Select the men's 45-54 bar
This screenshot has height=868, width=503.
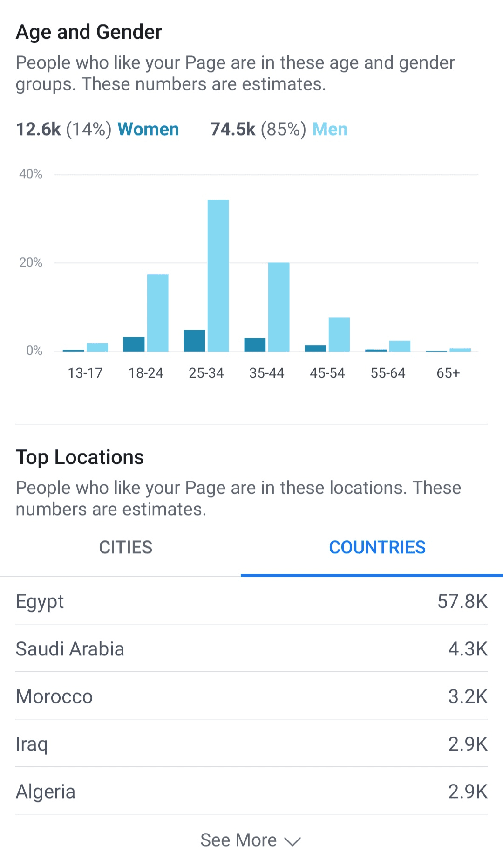pyautogui.click(x=339, y=335)
